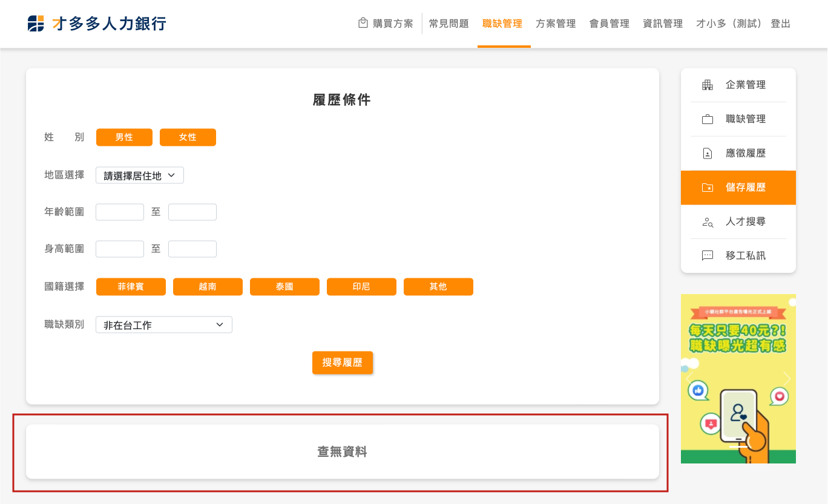Screen dimensions: 828x504
Task: Toggle the 女性 gender filter
Action: click(188, 137)
